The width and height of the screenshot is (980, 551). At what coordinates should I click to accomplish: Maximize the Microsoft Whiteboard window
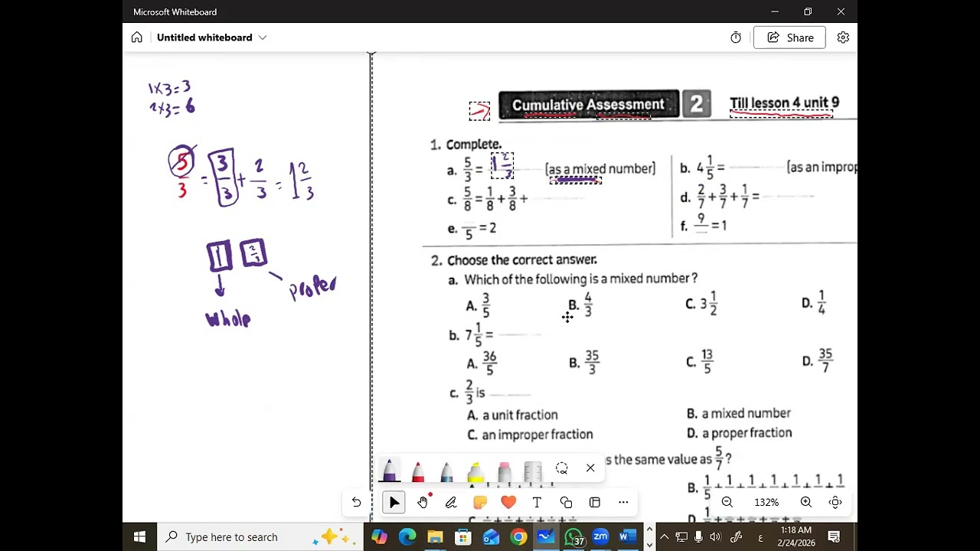(x=808, y=11)
